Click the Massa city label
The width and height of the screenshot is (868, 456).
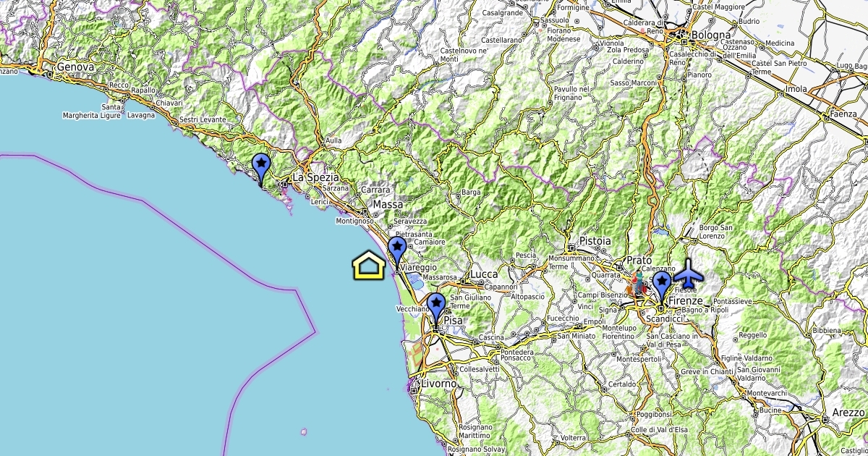(x=388, y=205)
